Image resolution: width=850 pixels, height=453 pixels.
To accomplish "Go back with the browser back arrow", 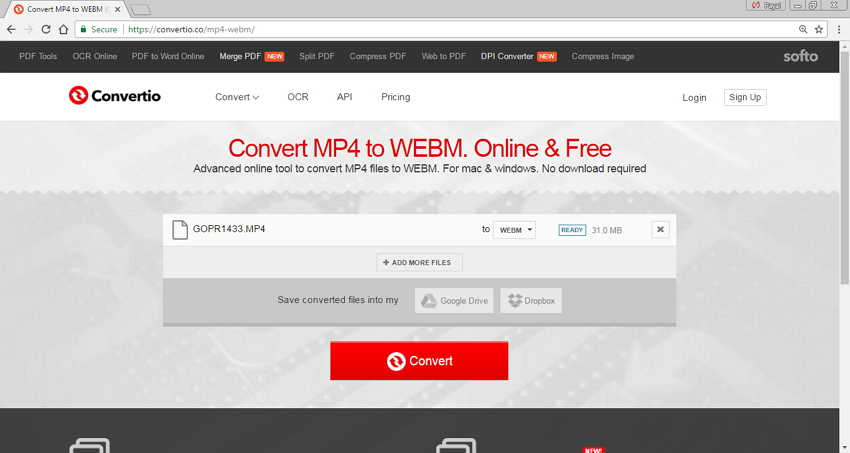I will click(11, 29).
